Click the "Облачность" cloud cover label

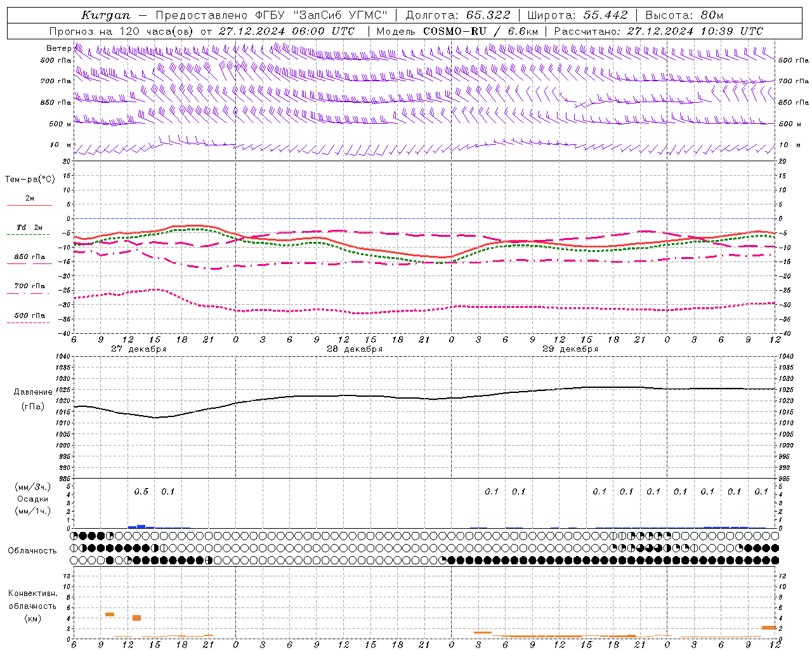tap(32, 550)
